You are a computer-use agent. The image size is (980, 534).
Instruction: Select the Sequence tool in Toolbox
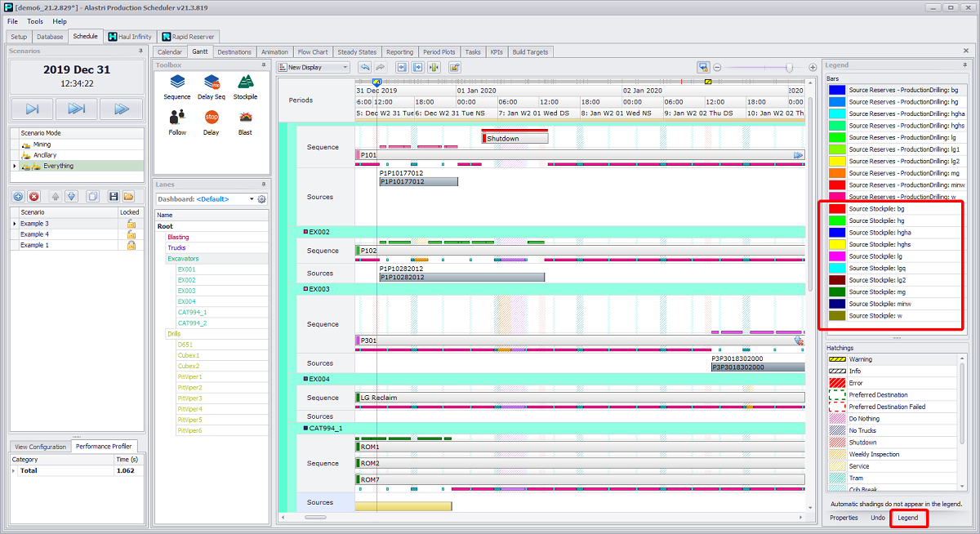(x=176, y=82)
